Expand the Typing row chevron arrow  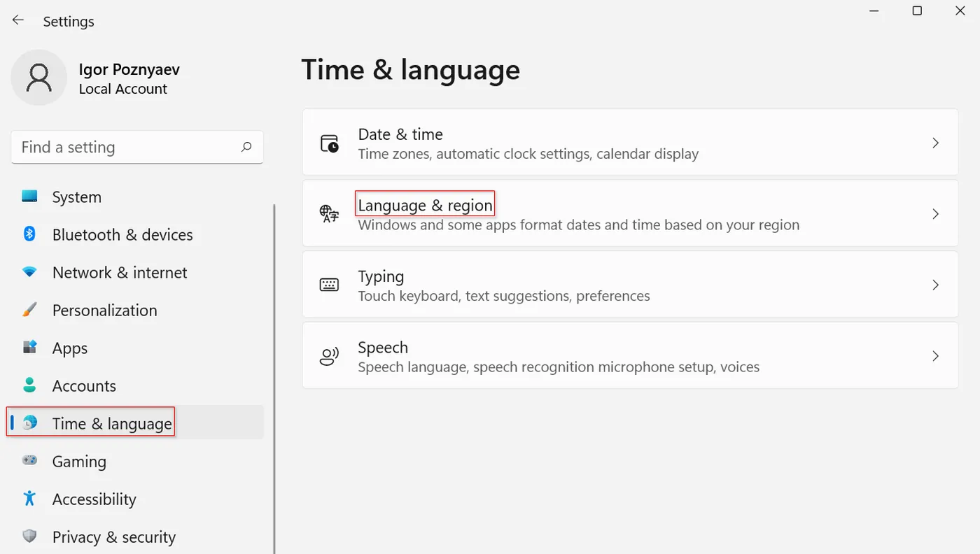click(x=935, y=285)
